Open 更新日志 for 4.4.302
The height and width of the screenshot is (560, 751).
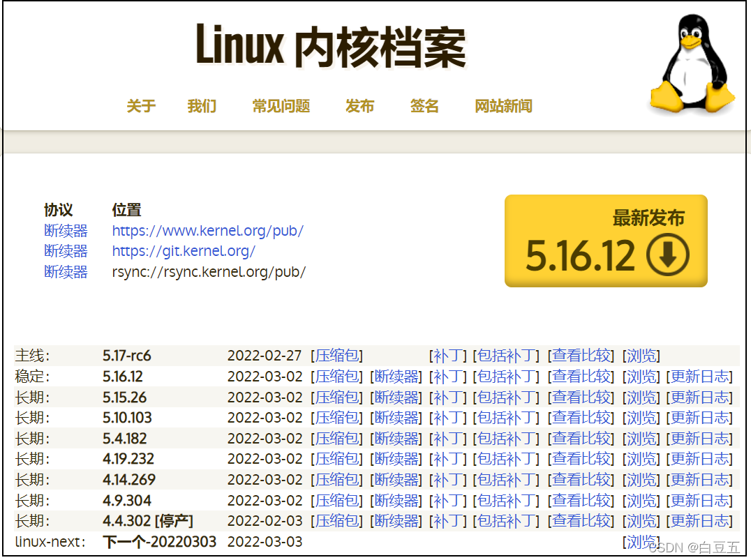(699, 521)
